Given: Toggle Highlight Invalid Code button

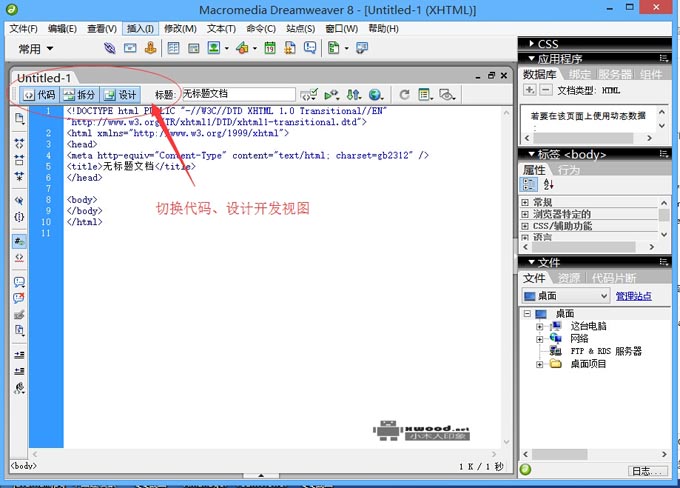Looking at the screenshot, I should click(x=19, y=258).
